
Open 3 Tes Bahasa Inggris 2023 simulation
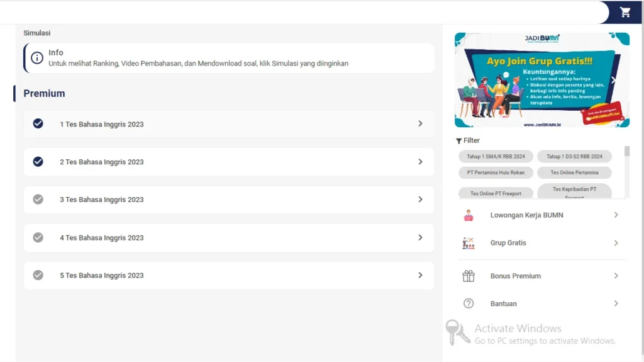click(229, 200)
